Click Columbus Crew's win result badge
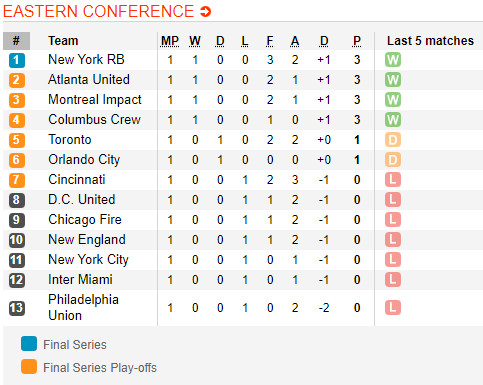Viewport: 483px width, 385px height. (x=393, y=120)
